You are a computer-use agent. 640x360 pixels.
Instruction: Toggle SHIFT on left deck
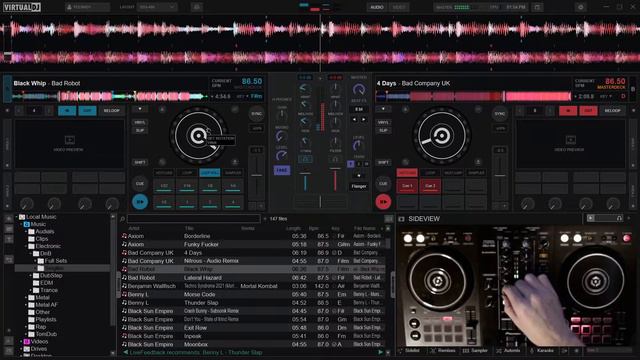(140, 162)
